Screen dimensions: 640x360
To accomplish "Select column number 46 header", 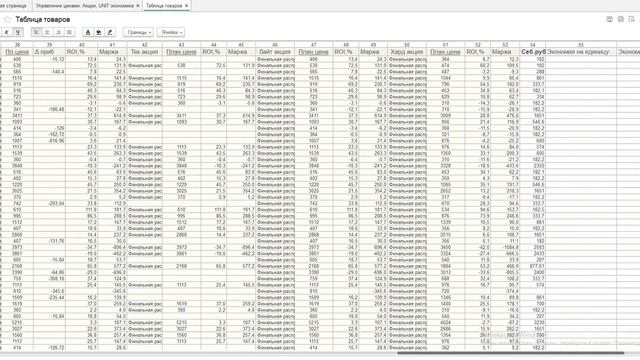I will point(275,44).
